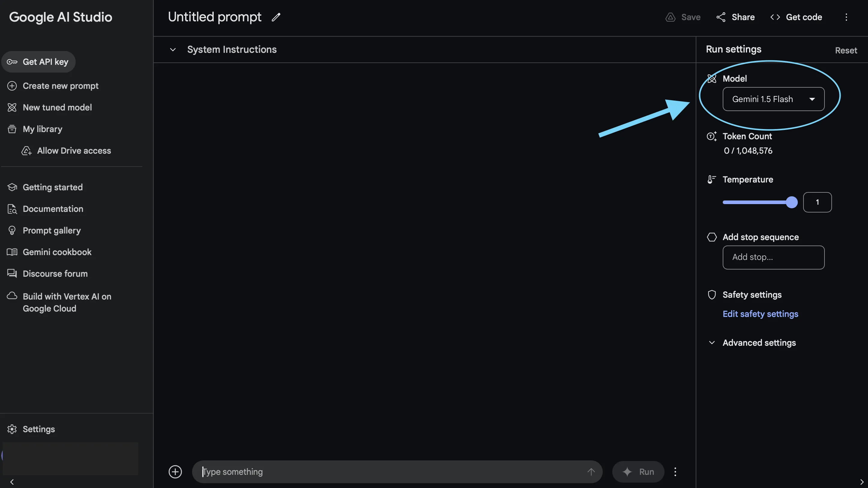The image size is (868, 488).
Task: Expand the System Instructions section
Action: tap(172, 50)
